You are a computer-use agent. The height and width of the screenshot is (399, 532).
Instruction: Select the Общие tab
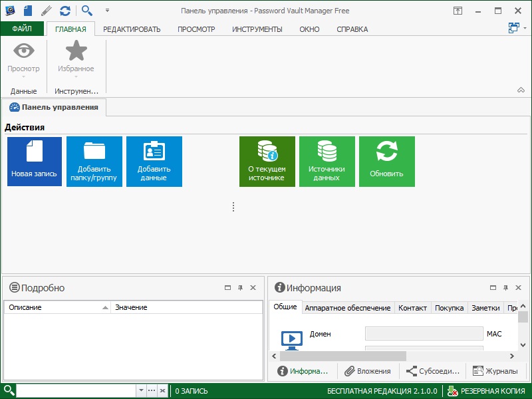285,307
